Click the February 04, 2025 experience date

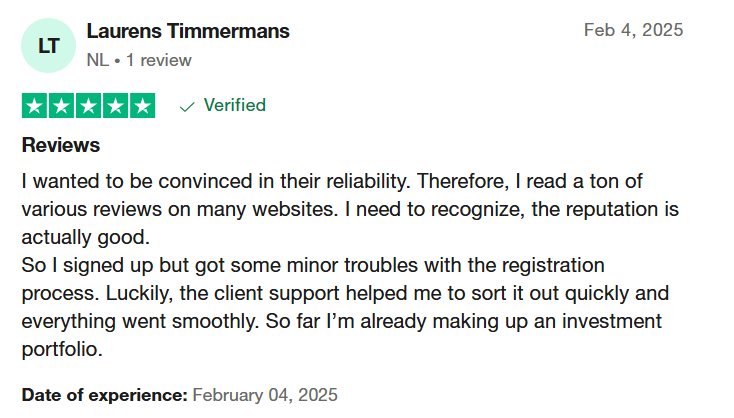265,395
